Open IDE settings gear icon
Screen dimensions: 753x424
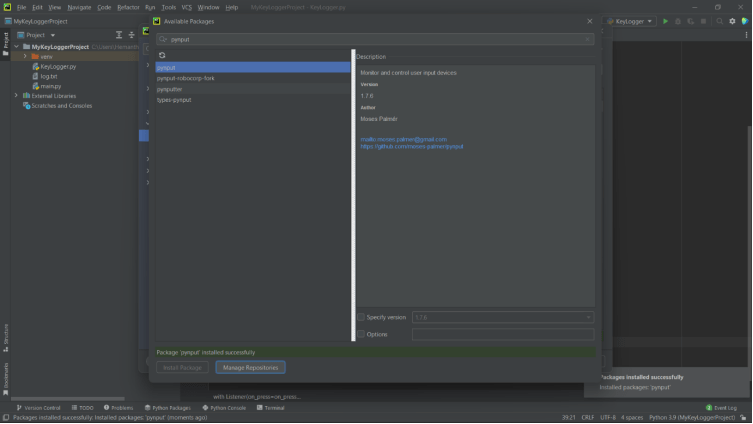click(x=732, y=21)
